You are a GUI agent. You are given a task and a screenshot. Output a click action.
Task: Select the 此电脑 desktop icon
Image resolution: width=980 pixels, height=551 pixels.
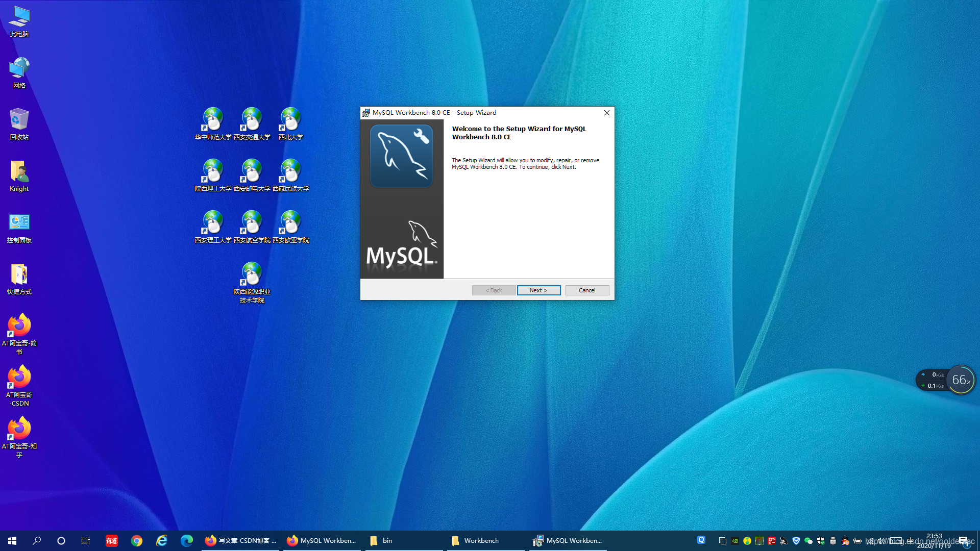(x=19, y=22)
